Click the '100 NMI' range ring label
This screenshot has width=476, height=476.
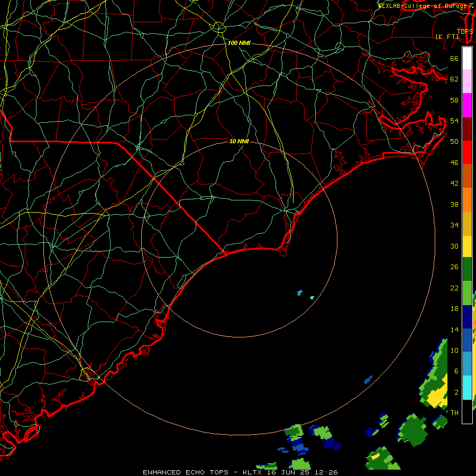239,43
